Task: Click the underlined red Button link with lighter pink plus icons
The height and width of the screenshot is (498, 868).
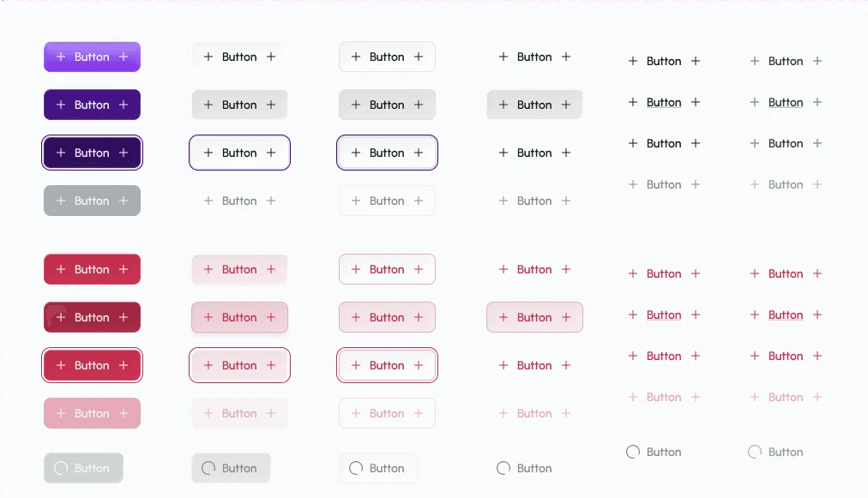Action: click(x=786, y=315)
